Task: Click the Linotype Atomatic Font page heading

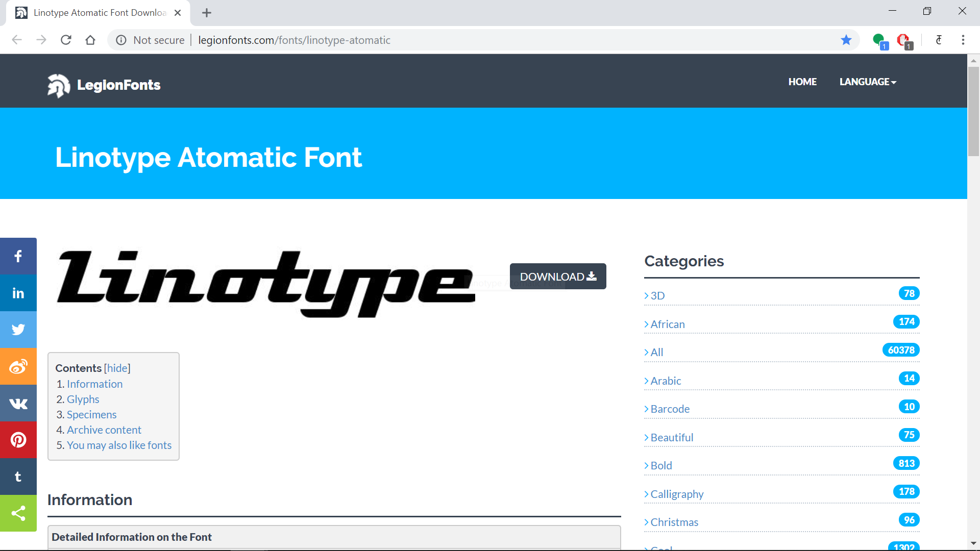Action: point(209,157)
